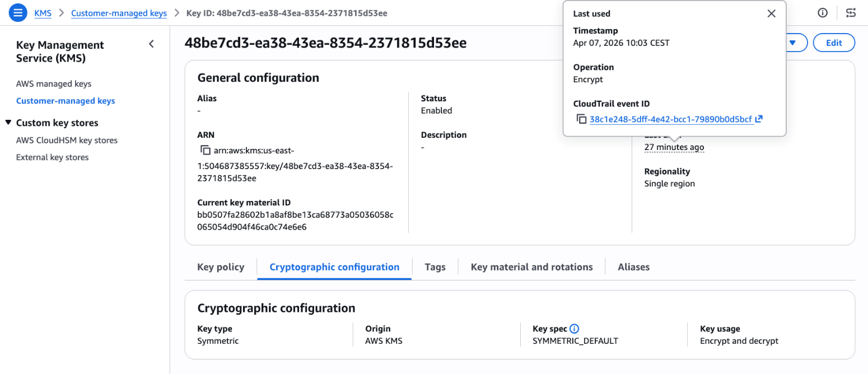Click the ARN value text

coord(296,165)
